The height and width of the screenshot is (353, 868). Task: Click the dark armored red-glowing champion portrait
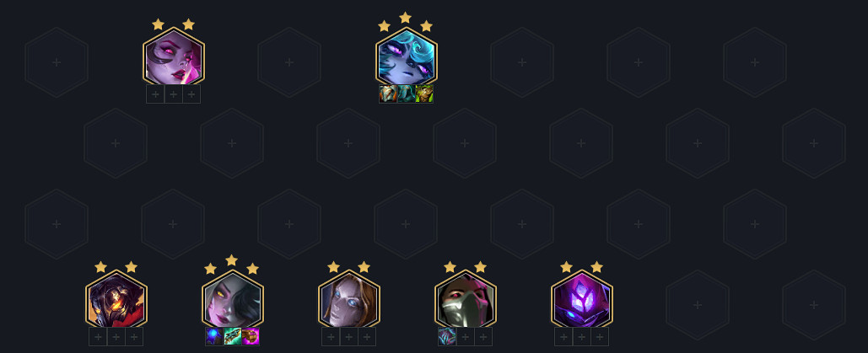click(x=116, y=299)
